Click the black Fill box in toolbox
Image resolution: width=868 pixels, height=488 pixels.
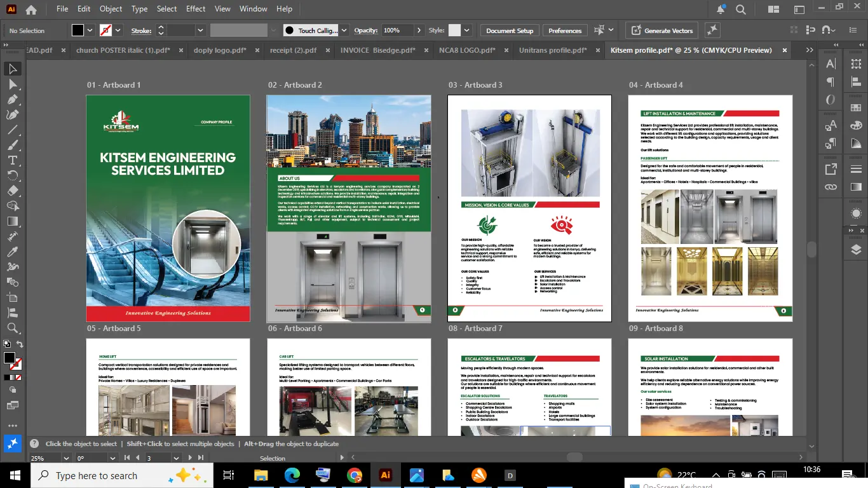click(x=10, y=358)
